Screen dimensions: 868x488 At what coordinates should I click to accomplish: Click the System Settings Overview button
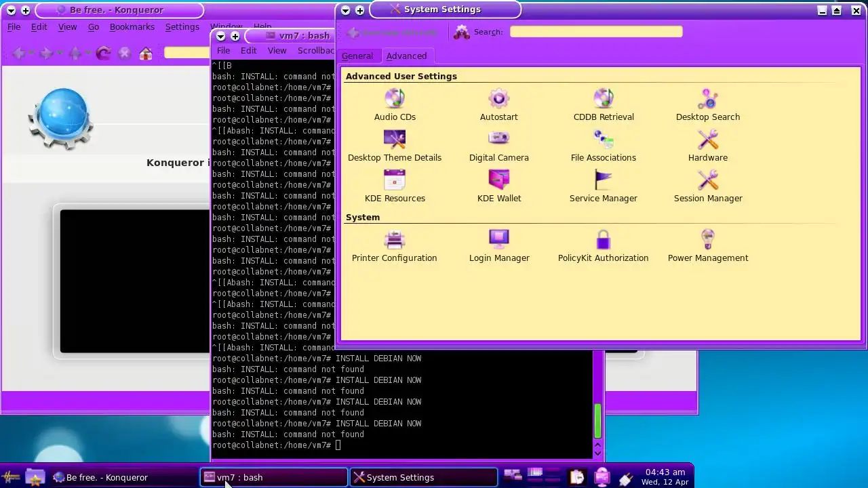click(x=392, y=32)
